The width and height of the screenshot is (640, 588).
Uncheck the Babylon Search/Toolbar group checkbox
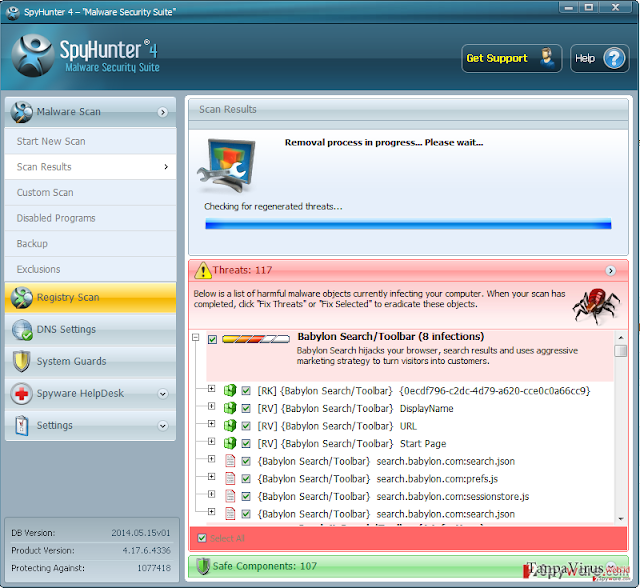212,339
